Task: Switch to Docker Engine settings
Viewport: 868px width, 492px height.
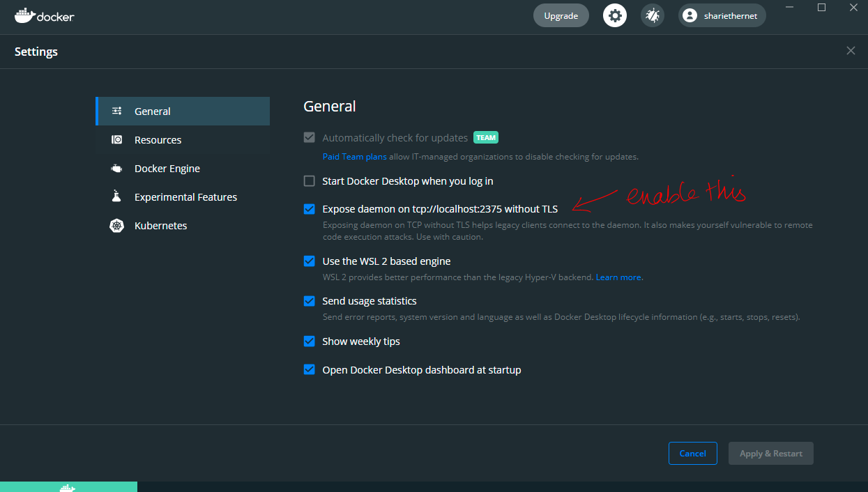Action: 183,168
